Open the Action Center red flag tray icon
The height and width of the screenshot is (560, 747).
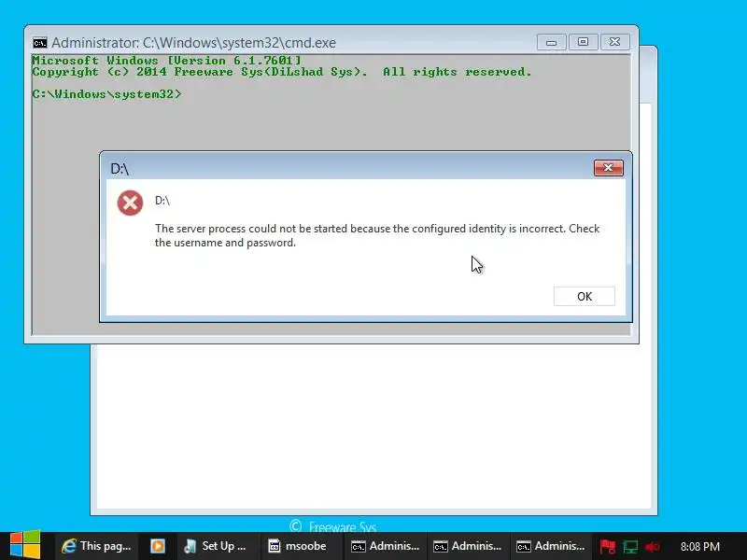point(608,547)
